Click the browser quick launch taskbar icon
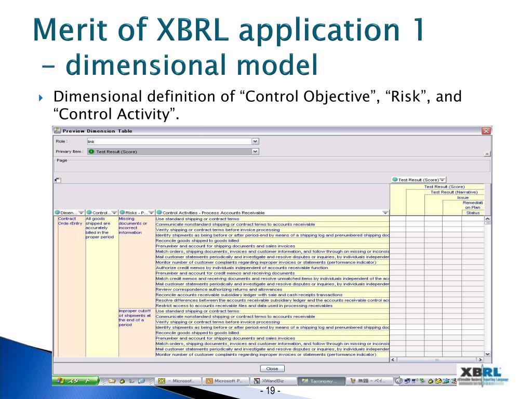532x399 pixels. [141, 381]
